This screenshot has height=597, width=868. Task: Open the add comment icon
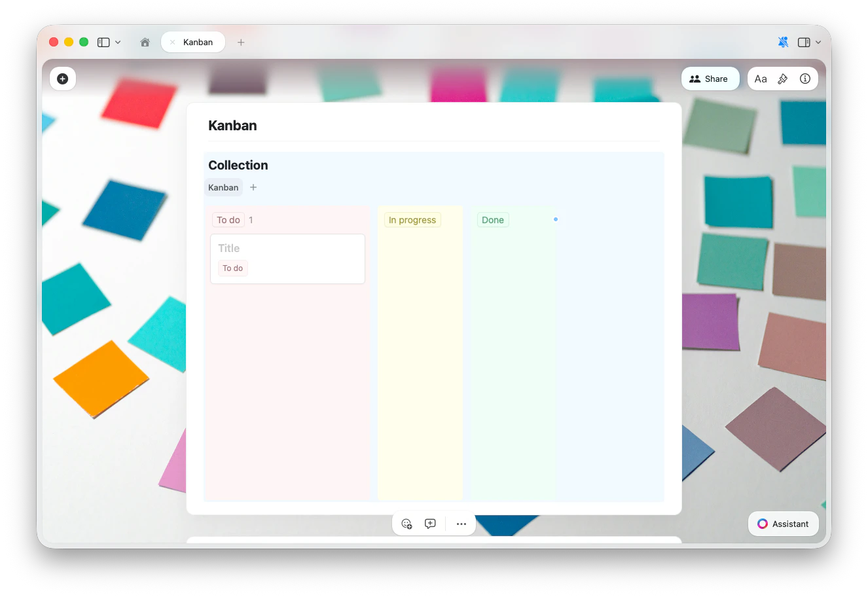[x=430, y=524]
